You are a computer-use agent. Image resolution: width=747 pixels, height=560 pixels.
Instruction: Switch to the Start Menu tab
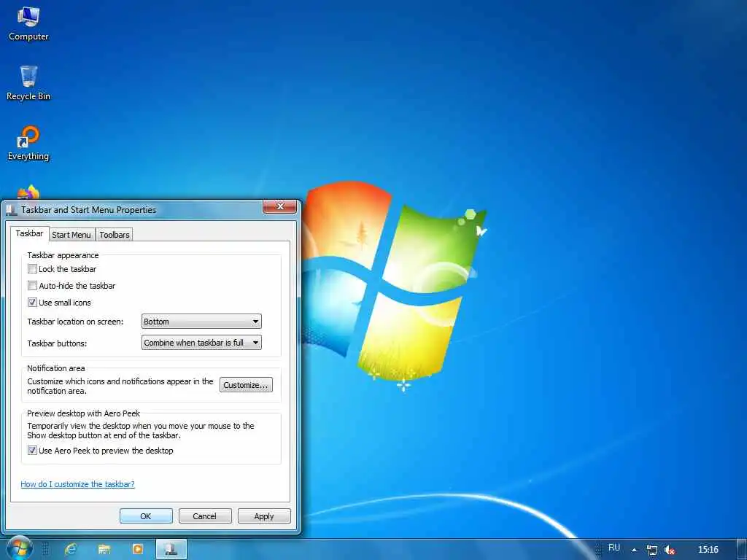click(71, 235)
